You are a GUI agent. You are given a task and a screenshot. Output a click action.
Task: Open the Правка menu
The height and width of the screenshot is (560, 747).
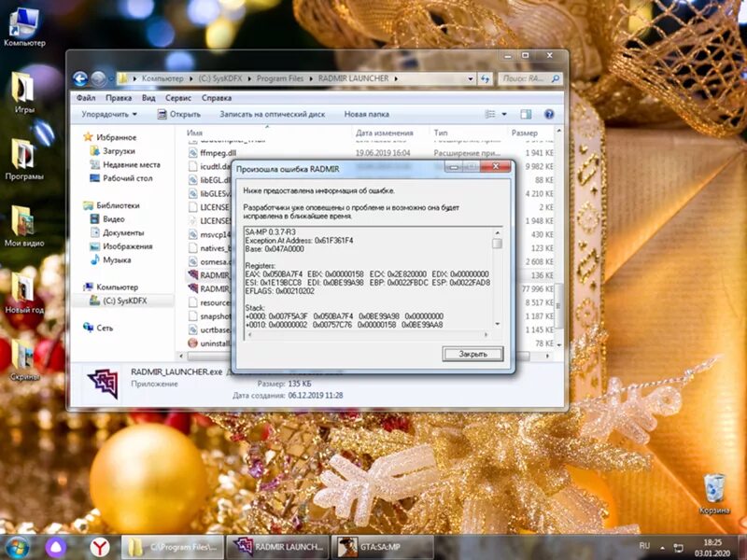[x=119, y=98]
